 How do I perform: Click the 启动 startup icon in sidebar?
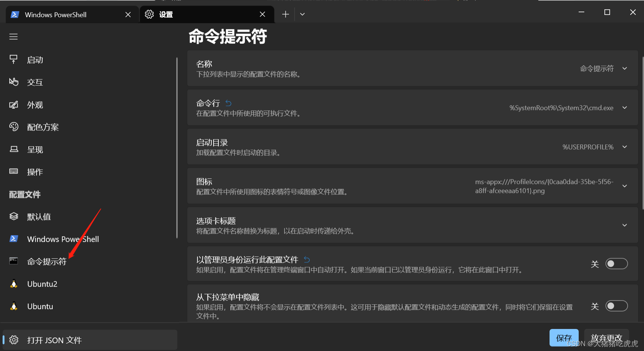point(13,59)
